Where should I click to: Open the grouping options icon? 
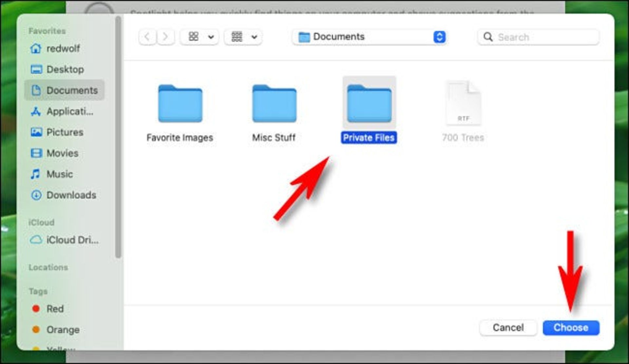tap(237, 37)
